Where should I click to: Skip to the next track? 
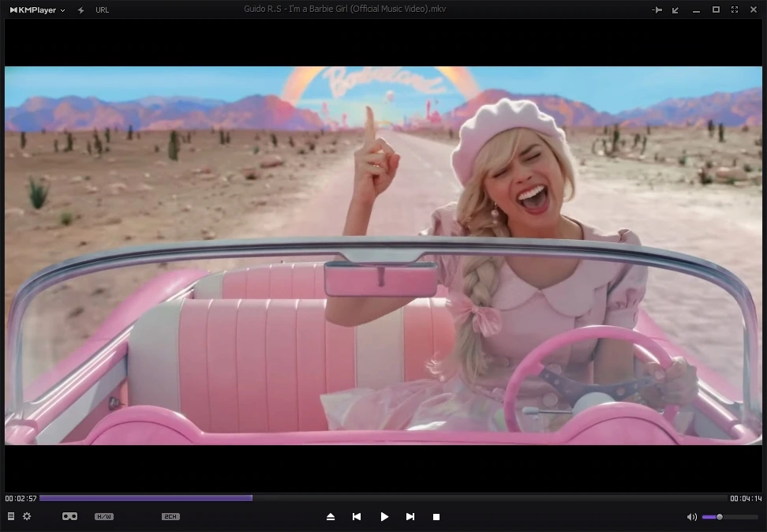click(x=410, y=517)
